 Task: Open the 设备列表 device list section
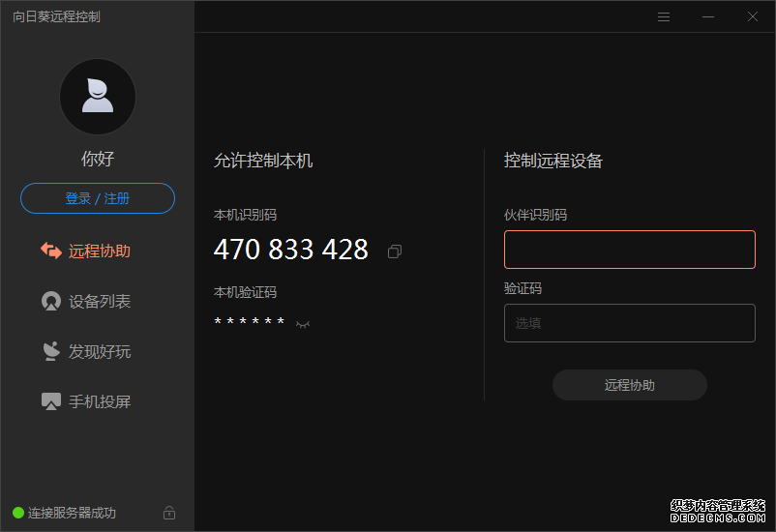coord(98,301)
